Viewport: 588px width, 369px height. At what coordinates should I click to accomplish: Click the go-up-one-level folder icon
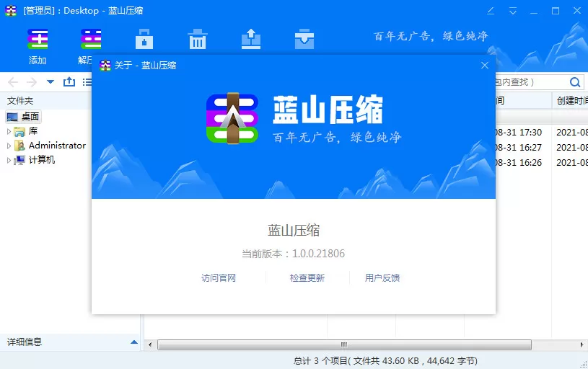(x=69, y=81)
